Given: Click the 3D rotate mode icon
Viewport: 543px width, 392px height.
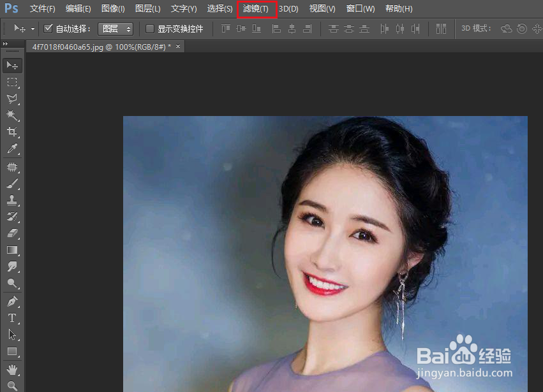Looking at the screenshot, I should tap(506, 29).
